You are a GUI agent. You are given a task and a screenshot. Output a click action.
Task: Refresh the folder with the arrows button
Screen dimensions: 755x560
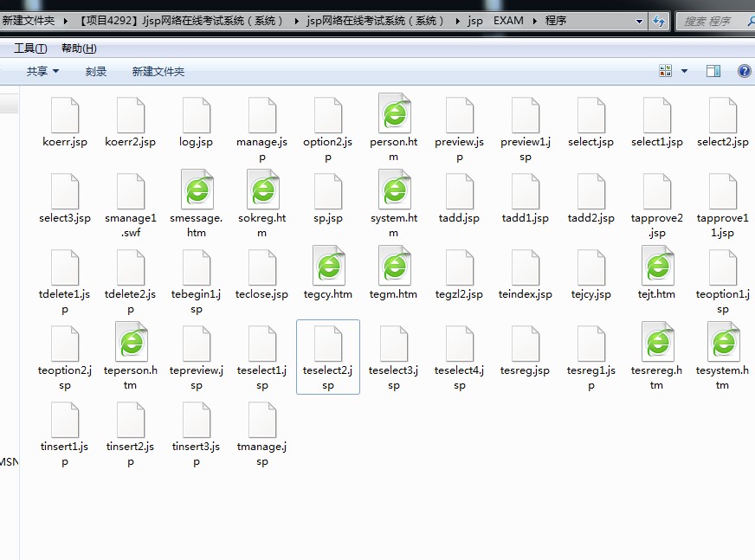click(658, 21)
